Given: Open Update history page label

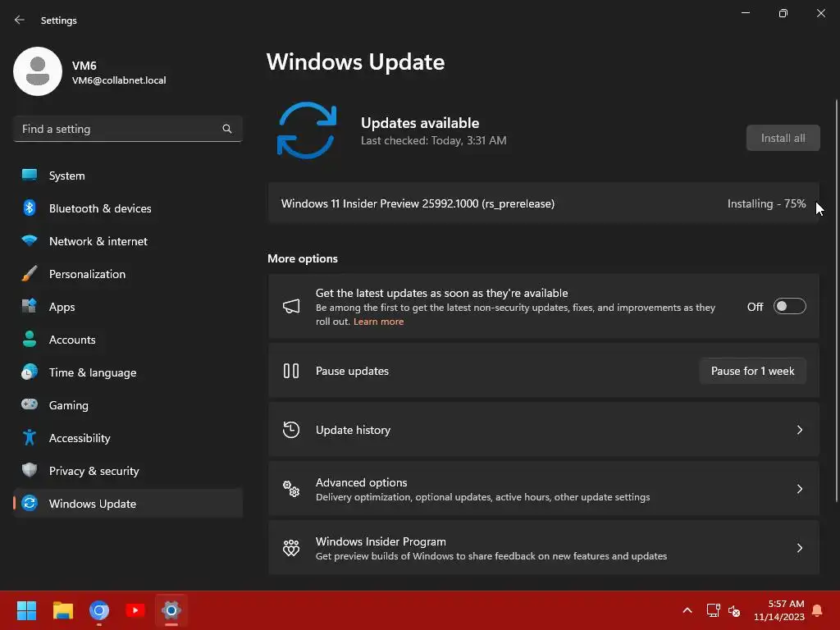Looking at the screenshot, I should [x=353, y=430].
